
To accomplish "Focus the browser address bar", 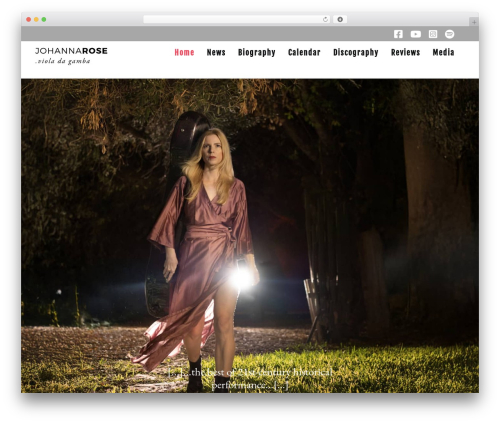I will (x=237, y=19).
